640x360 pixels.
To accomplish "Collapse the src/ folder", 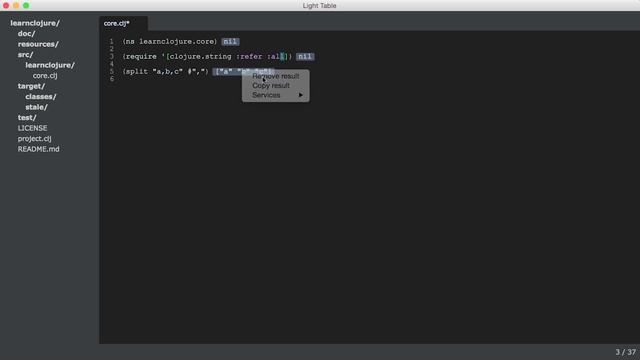I will tap(25, 55).
